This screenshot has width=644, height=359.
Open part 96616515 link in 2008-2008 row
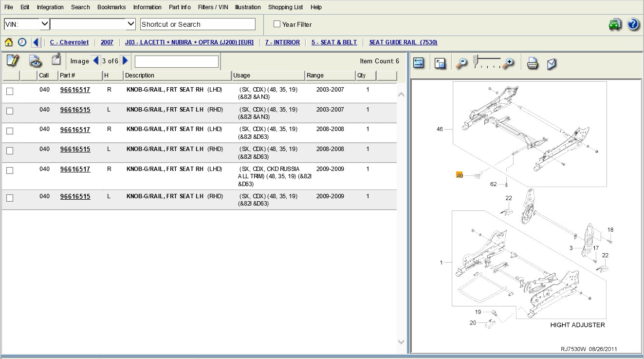tap(75, 150)
